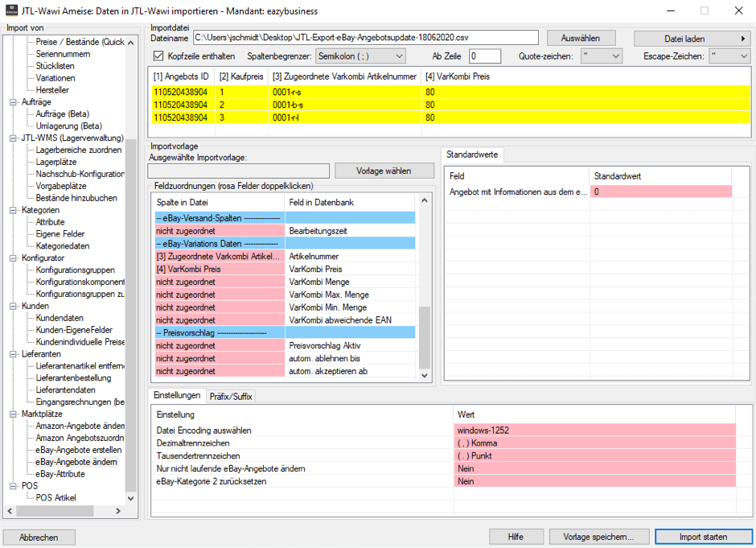Click the tree panel horizontal scrollbar thumb
Image resolution: width=756 pixels, height=548 pixels.
(55, 511)
